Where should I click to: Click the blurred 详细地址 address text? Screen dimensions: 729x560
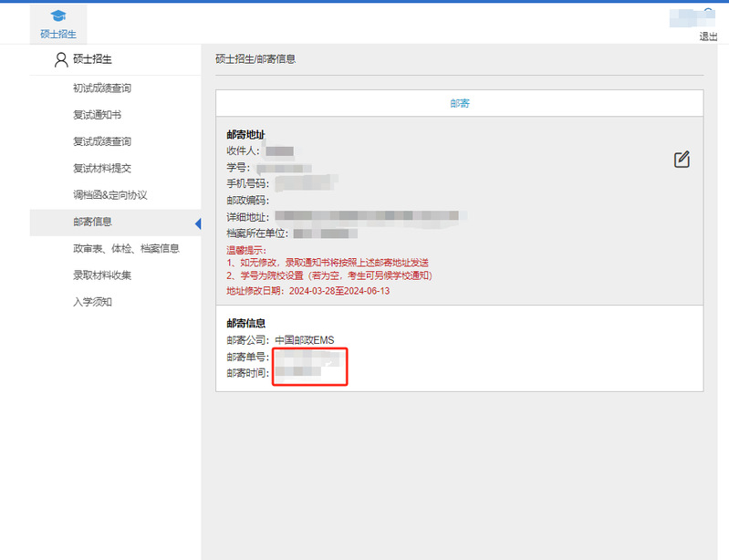[370, 217]
